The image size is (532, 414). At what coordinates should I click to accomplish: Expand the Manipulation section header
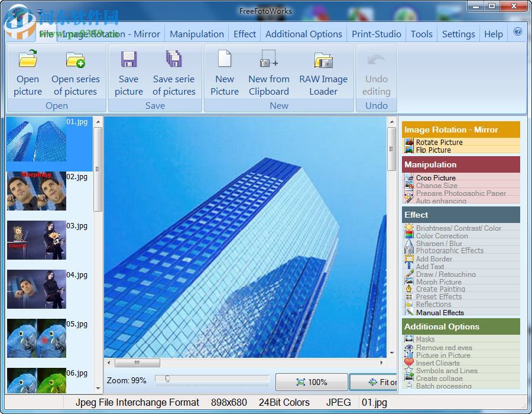pos(461,164)
